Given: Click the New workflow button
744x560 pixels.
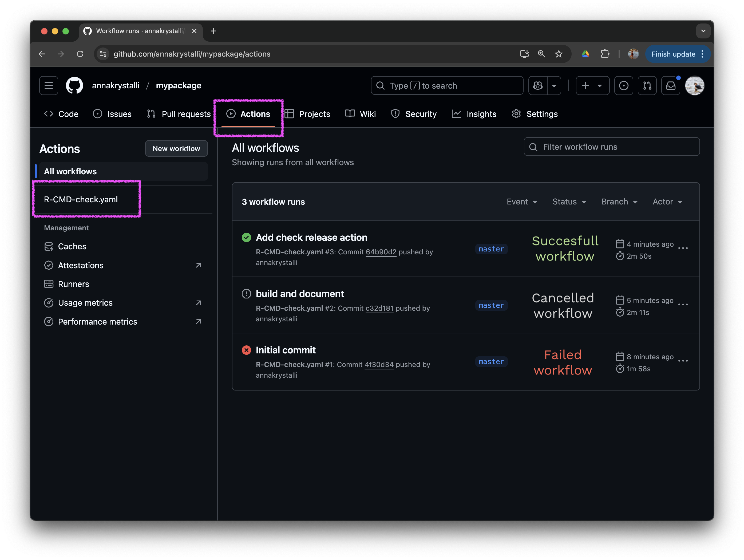Looking at the screenshot, I should point(176,149).
